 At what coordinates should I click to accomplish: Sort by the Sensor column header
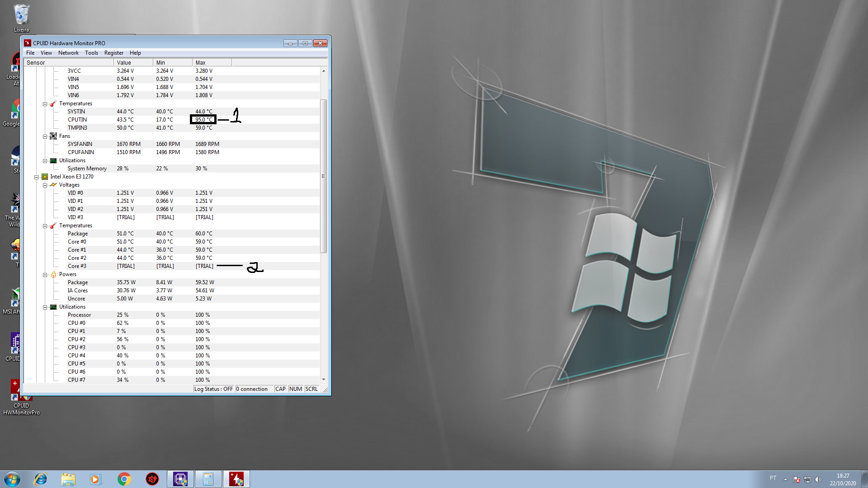[x=69, y=63]
